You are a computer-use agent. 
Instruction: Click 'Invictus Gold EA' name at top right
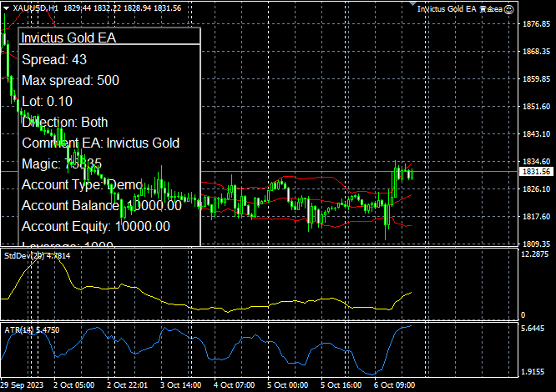click(x=447, y=9)
